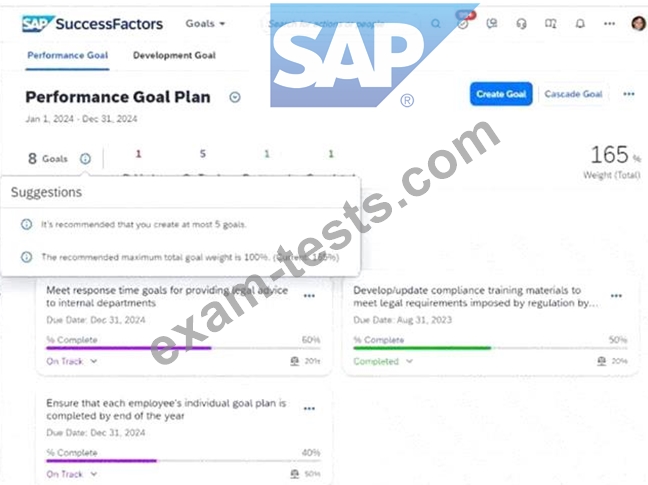648x485 pixels.
Task: Click the info icon beside 8 Goals
Action: pyautogui.click(x=85, y=158)
